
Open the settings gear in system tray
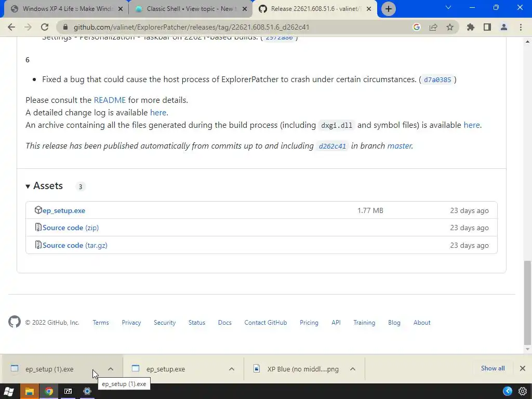click(x=523, y=391)
